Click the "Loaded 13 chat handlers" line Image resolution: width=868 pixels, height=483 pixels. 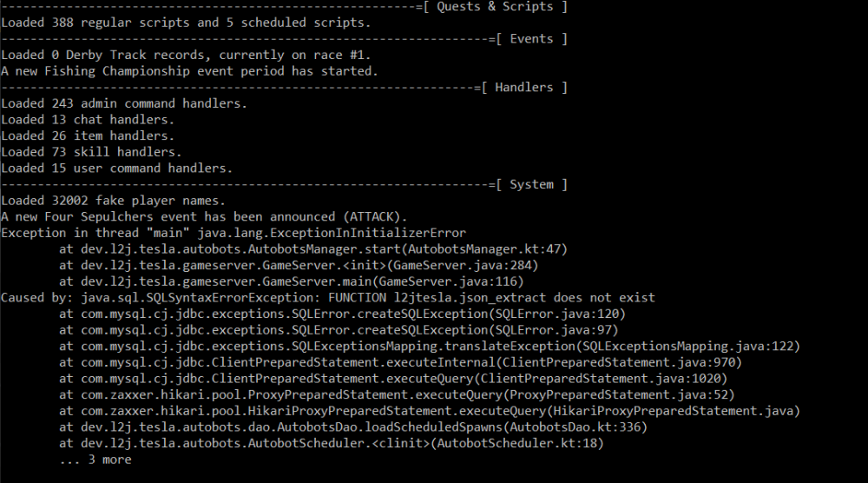(88, 120)
